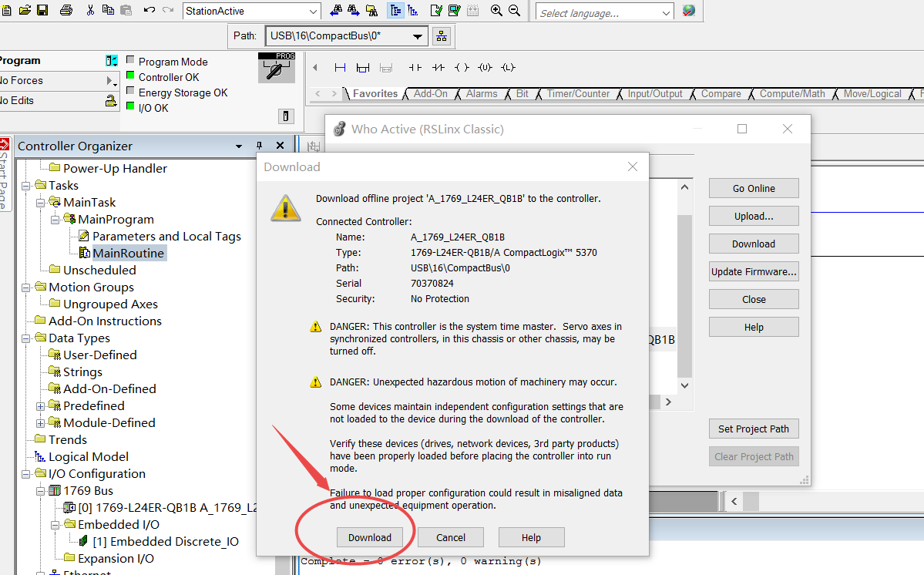Collapse the I/O Configuration node
Image resolution: width=924 pixels, height=575 pixels.
[x=26, y=474]
